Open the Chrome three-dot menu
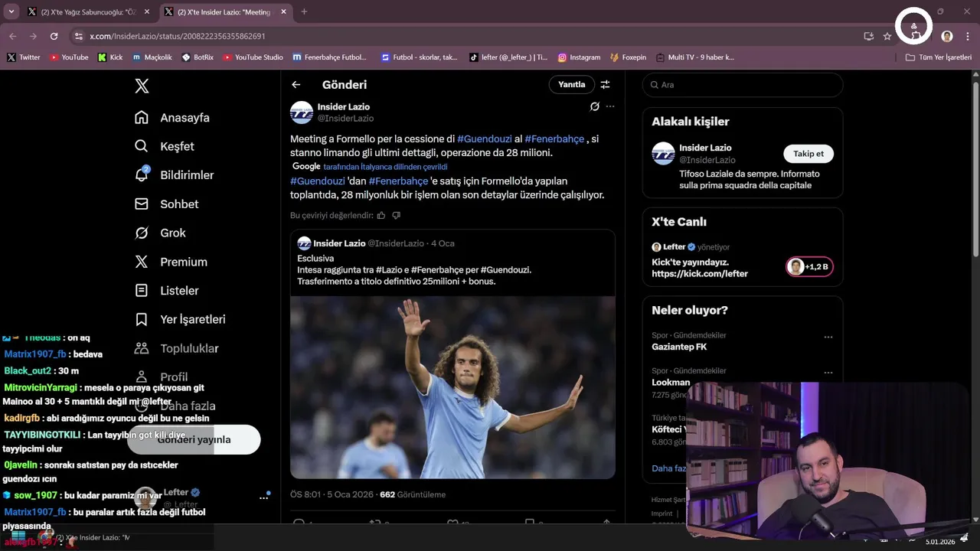The image size is (980, 551). pyautogui.click(x=968, y=36)
